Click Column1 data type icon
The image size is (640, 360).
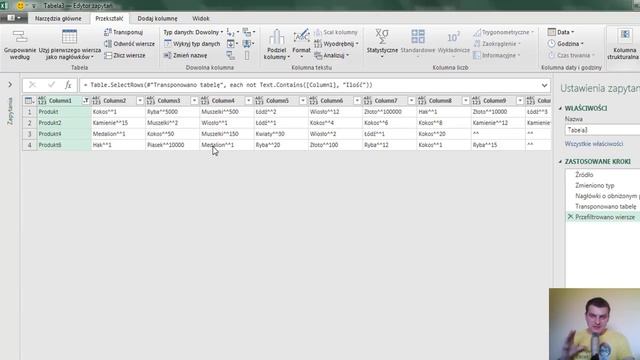click(x=42, y=101)
